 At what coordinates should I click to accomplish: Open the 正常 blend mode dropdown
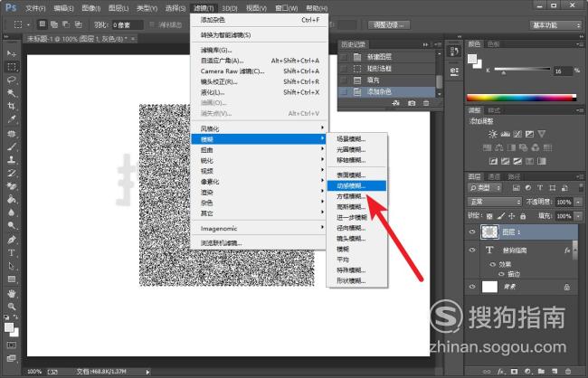pos(494,202)
